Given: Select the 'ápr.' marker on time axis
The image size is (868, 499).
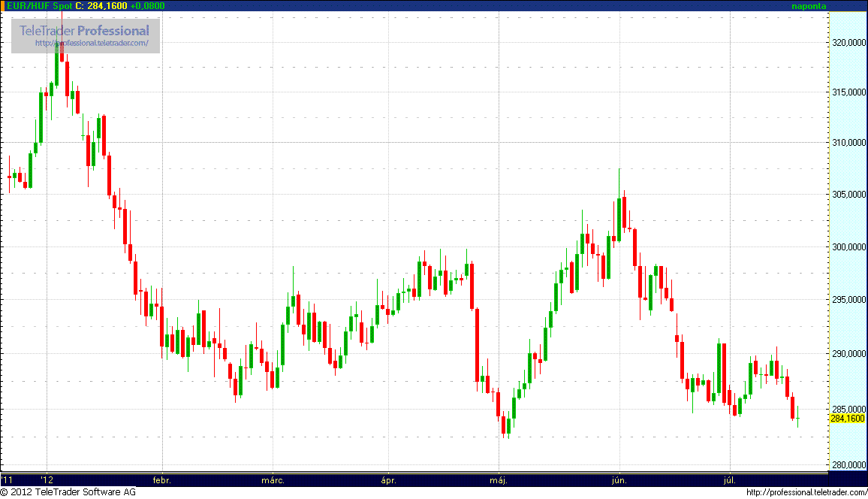Looking at the screenshot, I should click(x=388, y=479).
